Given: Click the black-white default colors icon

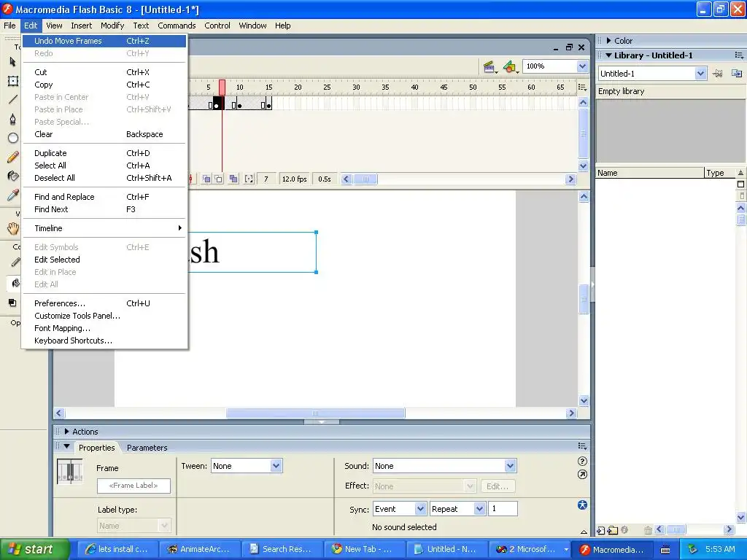Looking at the screenshot, I should [x=12, y=303].
